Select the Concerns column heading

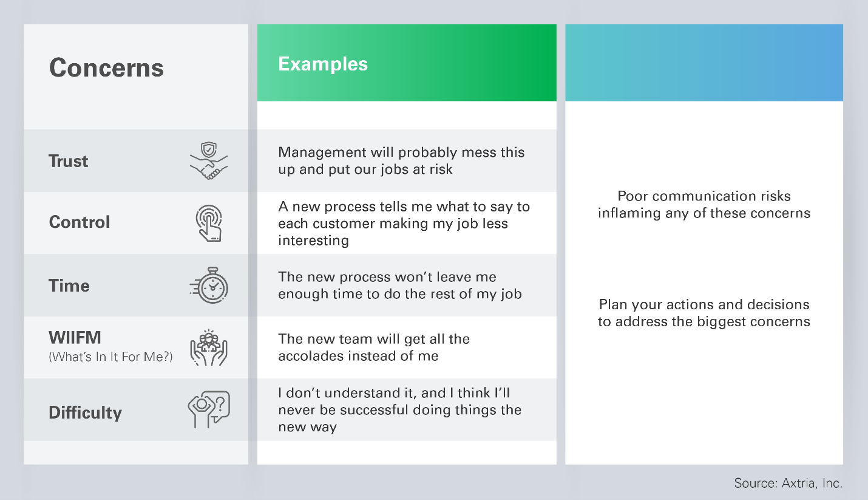coord(106,67)
